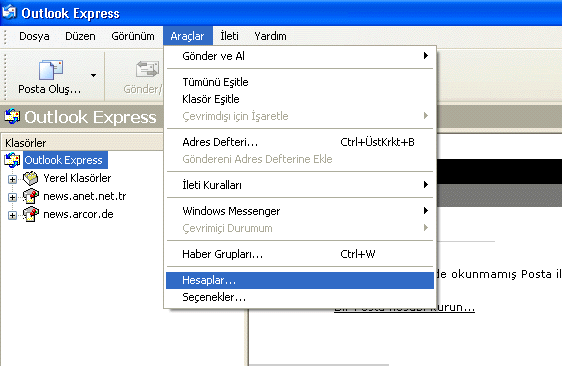Select Haber Grupları... menu entry
The image size is (562, 366).
tap(300, 254)
